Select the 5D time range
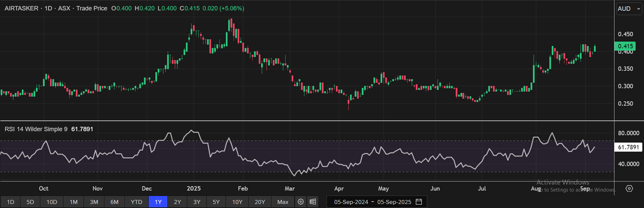 point(30,202)
